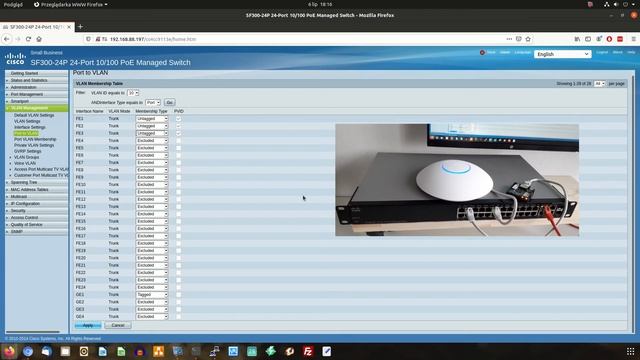Open Firefox from the taskbar
This screenshot has width=640, height=360.
[9, 351]
